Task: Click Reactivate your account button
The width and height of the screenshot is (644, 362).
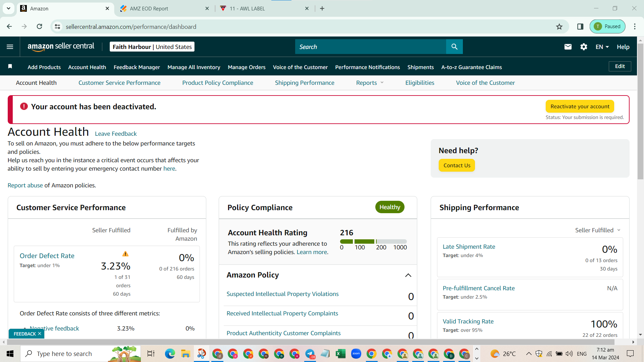Action: [x=580, y=106]
